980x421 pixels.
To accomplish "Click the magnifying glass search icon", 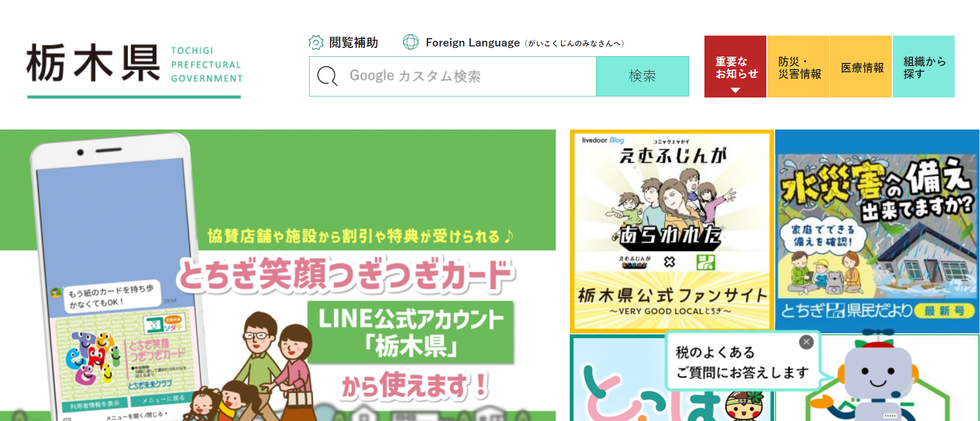I will coord(327,76).
